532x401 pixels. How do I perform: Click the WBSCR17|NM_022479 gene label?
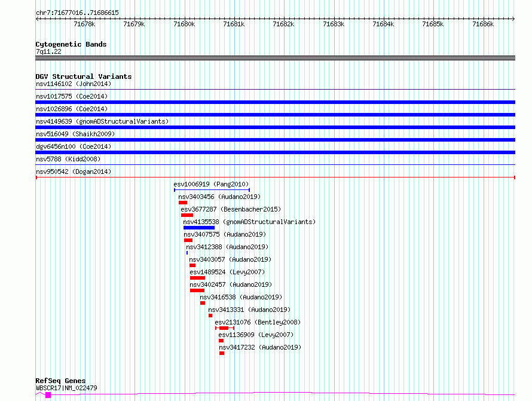[66, 388]
